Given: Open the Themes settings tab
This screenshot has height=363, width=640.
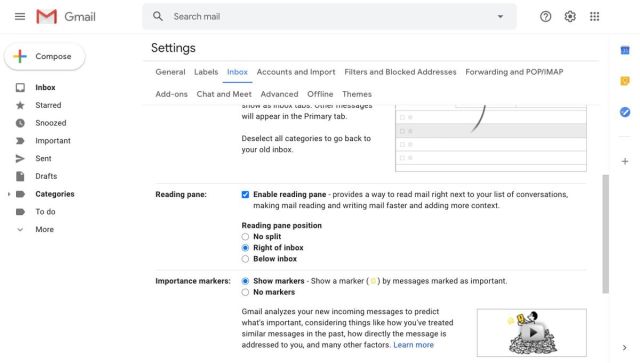Looking at the screenshot, I should coord(357,94).
